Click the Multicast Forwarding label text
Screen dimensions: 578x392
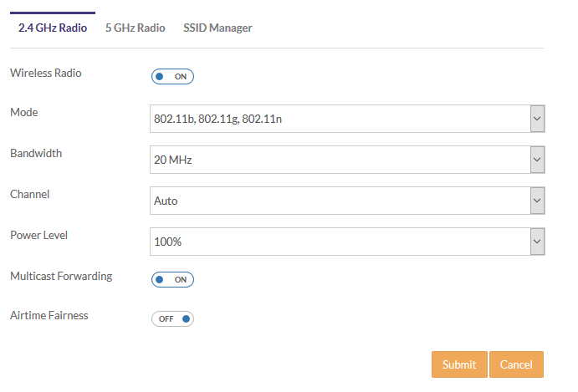pos(60,276)
